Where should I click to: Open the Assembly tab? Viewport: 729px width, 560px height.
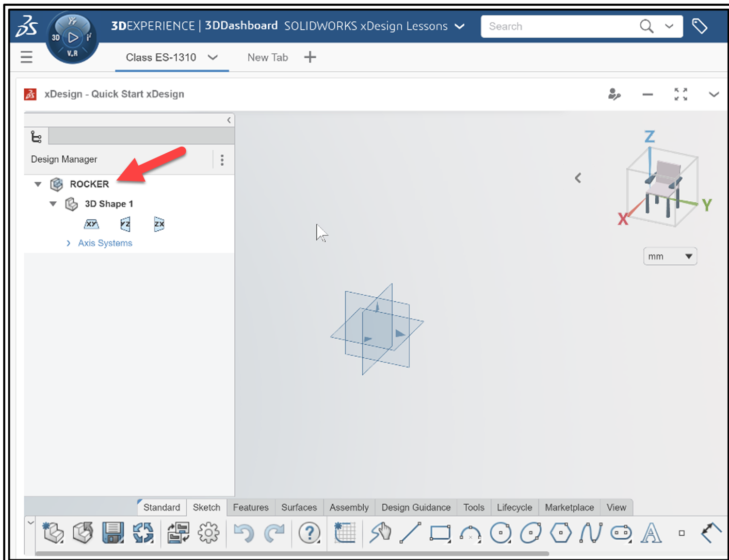[x=349, y=507]
